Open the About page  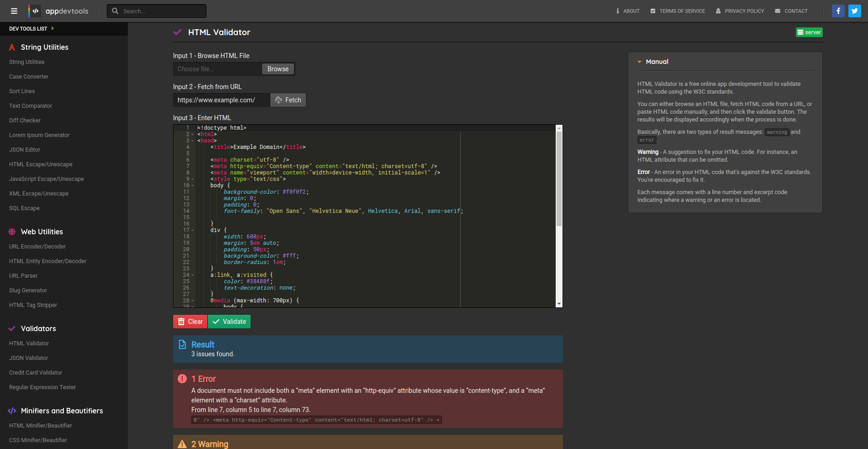[628, 11]
